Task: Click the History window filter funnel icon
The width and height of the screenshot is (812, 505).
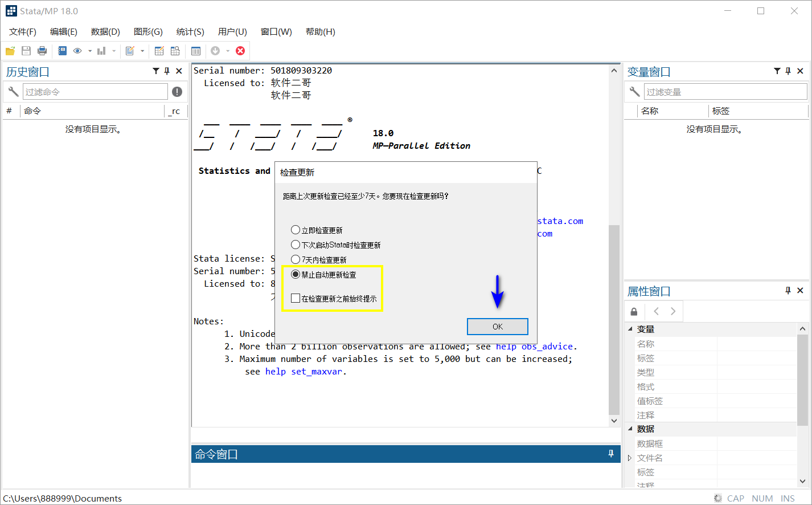Action: (156, 71)
